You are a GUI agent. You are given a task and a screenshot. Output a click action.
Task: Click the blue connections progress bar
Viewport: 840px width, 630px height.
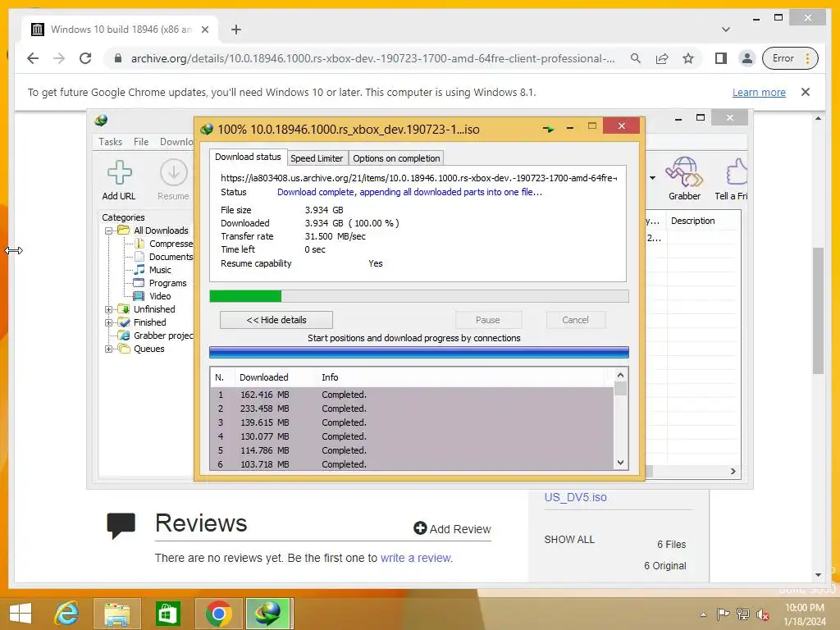(419, 352)
